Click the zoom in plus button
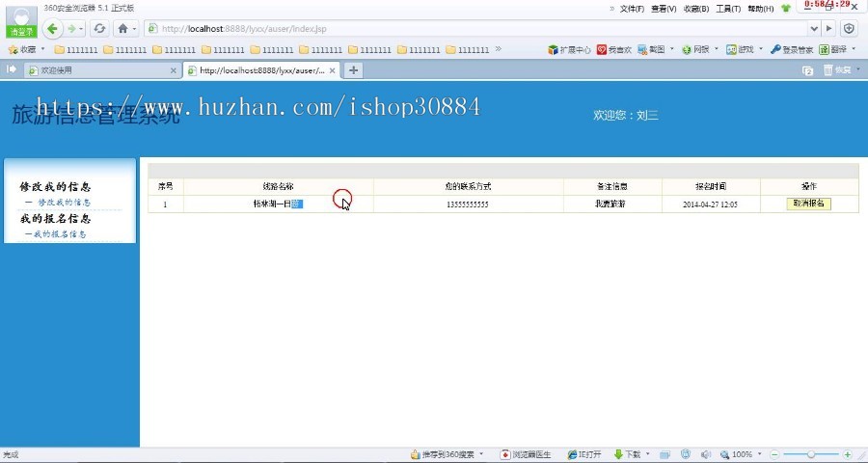868x463 pixels. 847,454
